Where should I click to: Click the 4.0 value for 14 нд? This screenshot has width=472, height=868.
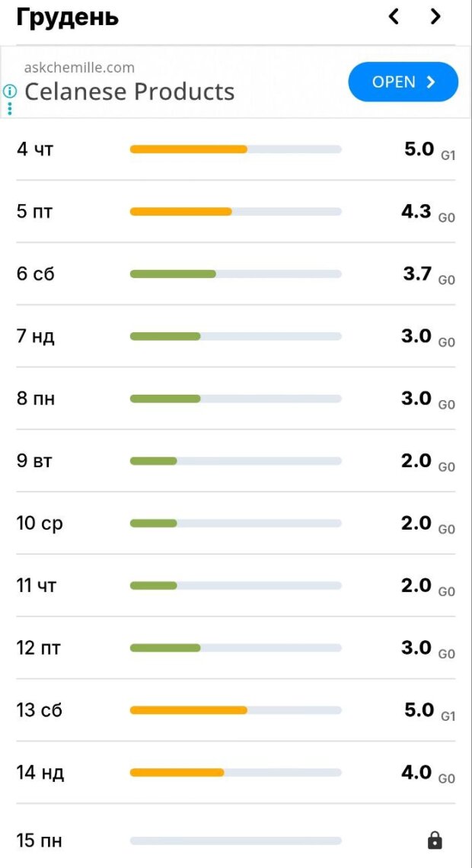click(416, 773)
